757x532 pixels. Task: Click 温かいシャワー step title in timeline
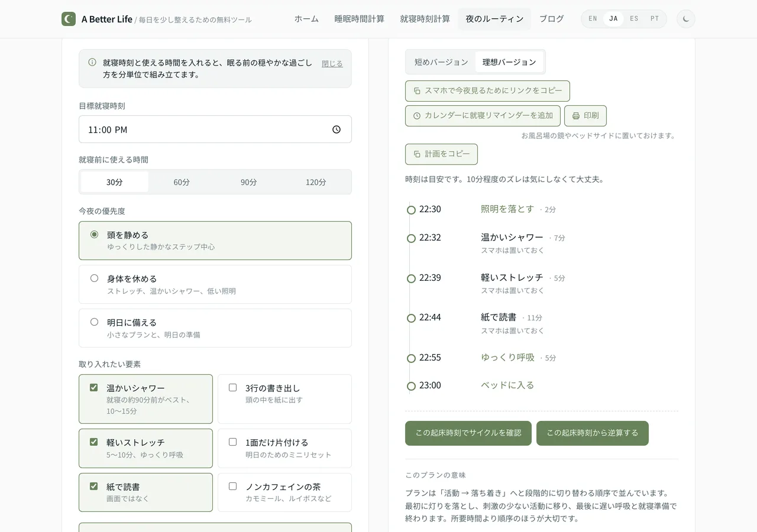[x=512, y=238]
